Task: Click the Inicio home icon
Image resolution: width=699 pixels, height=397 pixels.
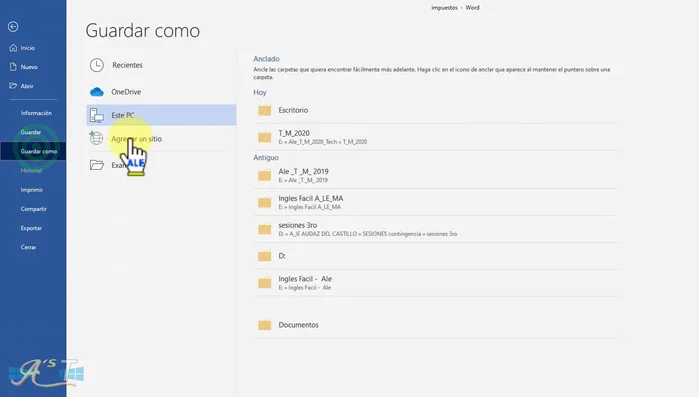Action: (x=13, y=48)
